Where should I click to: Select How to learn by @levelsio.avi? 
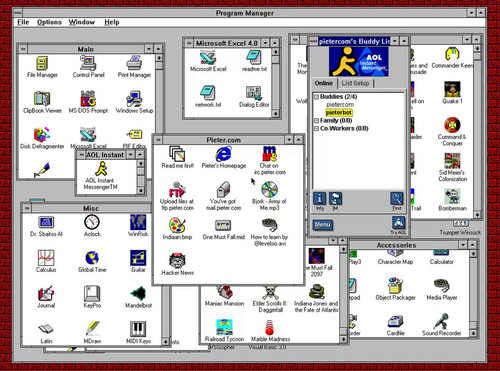click(x=269, y=232)
